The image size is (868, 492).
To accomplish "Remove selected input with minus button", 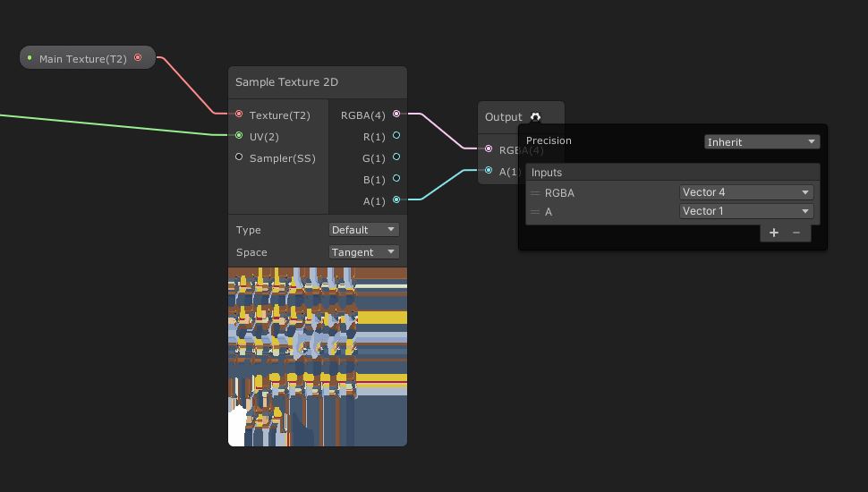I will [x=796, y=233].
